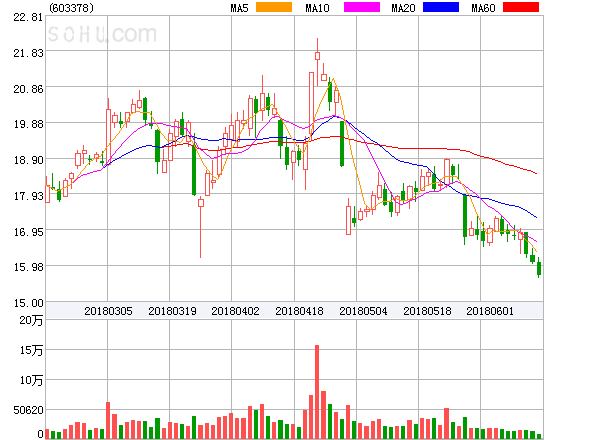Click the 15万 volume axis label

click(31, 350)
